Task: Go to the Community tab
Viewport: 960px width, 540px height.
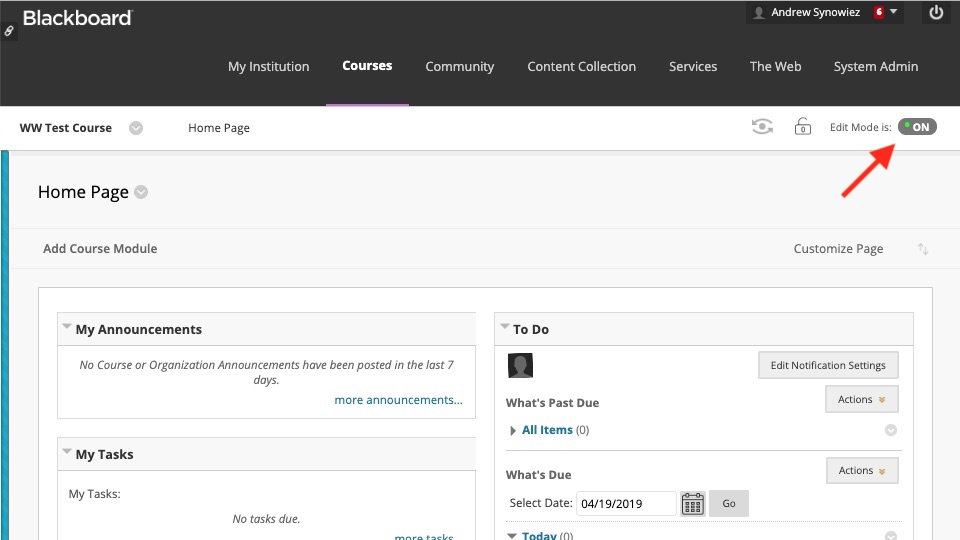Action: [x=460, y=66]
